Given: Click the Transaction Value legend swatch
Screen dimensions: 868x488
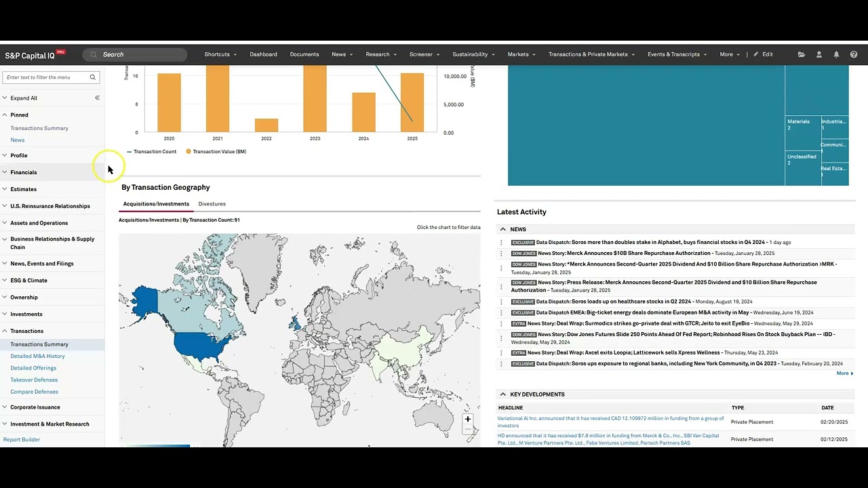Looking at the screenshot, I should 189,152.
